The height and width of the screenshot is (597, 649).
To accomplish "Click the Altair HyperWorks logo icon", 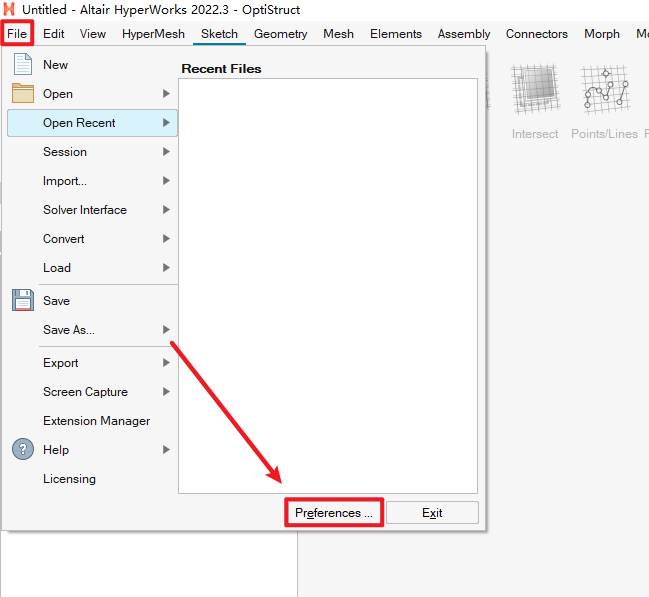I will coord(9,8).
